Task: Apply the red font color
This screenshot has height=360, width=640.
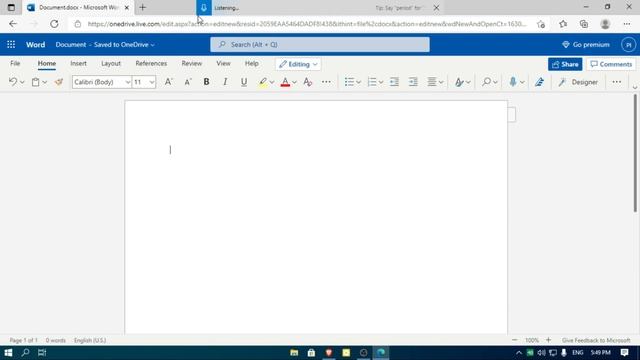Action: (285, 82)
